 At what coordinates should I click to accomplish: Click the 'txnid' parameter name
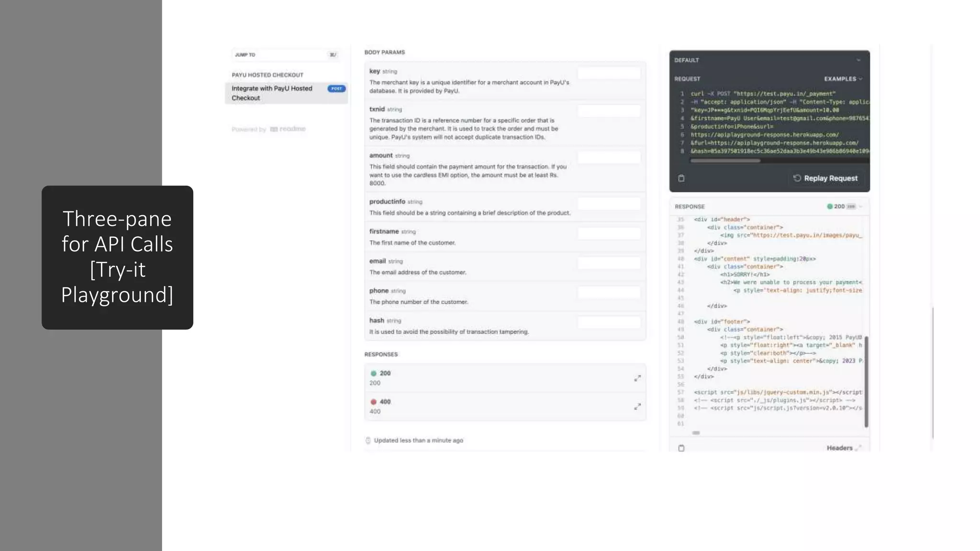(x=377, y=109)
